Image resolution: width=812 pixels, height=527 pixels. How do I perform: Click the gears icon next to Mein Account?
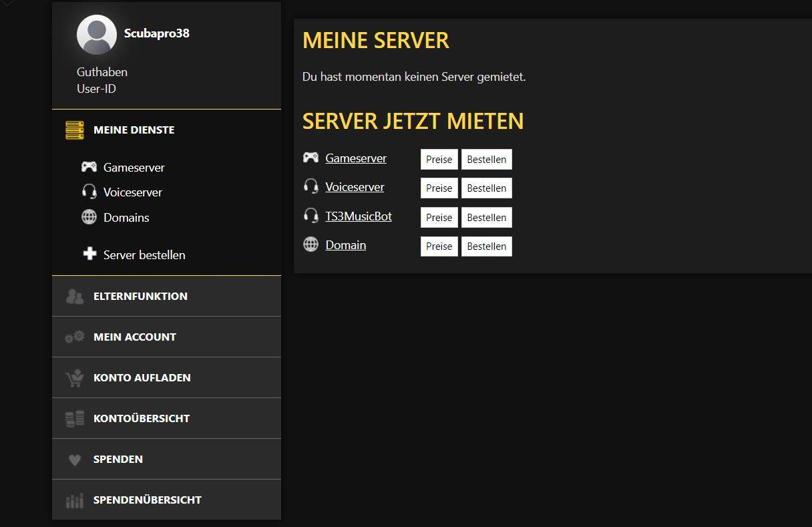(75, 337)
